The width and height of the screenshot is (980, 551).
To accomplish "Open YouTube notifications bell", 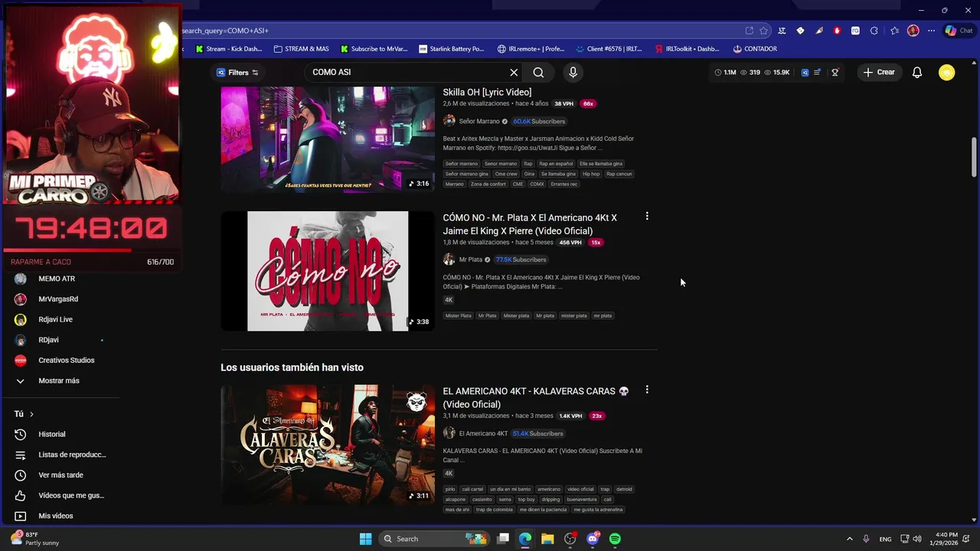I will pos(917,72).
